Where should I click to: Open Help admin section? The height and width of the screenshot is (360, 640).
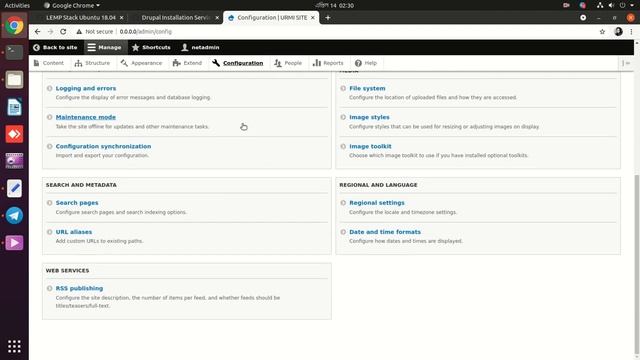click(366, 63)
